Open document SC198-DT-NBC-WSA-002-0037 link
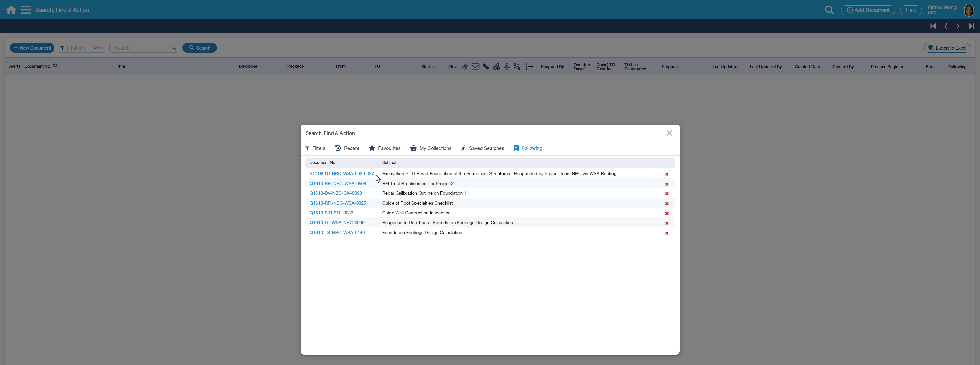This screenshot has height=365, width=980. (341, 174)
